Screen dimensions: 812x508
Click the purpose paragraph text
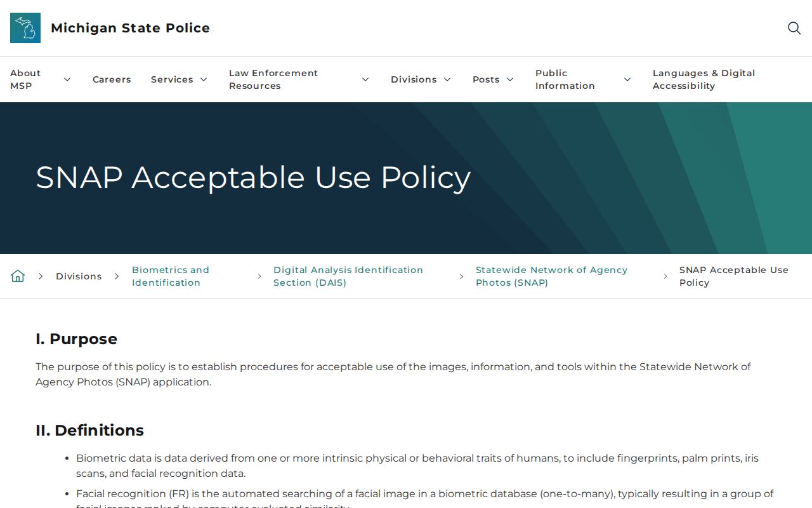(x=393, y=374)
